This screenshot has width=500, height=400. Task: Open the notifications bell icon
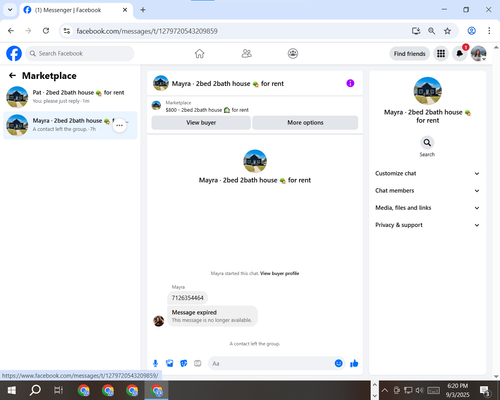[460, 53]
